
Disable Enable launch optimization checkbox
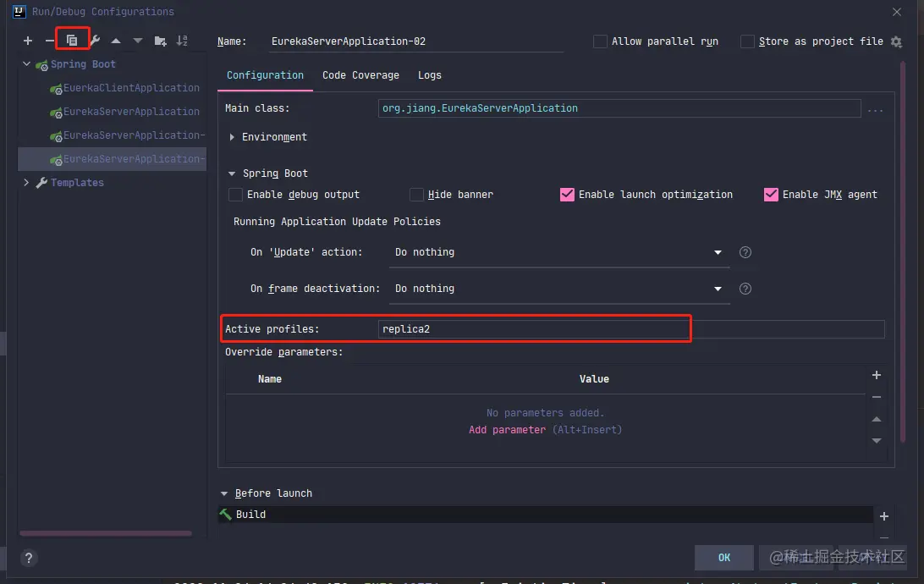[x=567, y=195]
